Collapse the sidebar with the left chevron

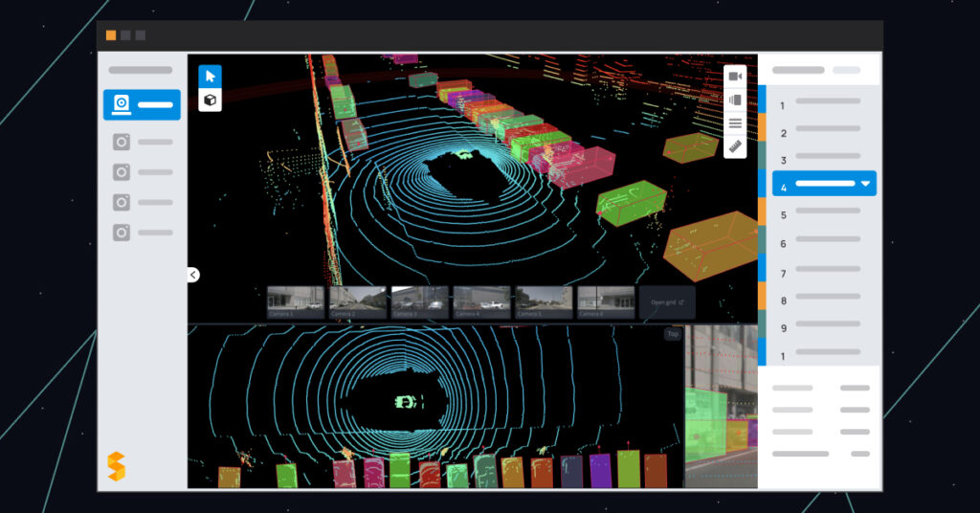pos(193,275)
